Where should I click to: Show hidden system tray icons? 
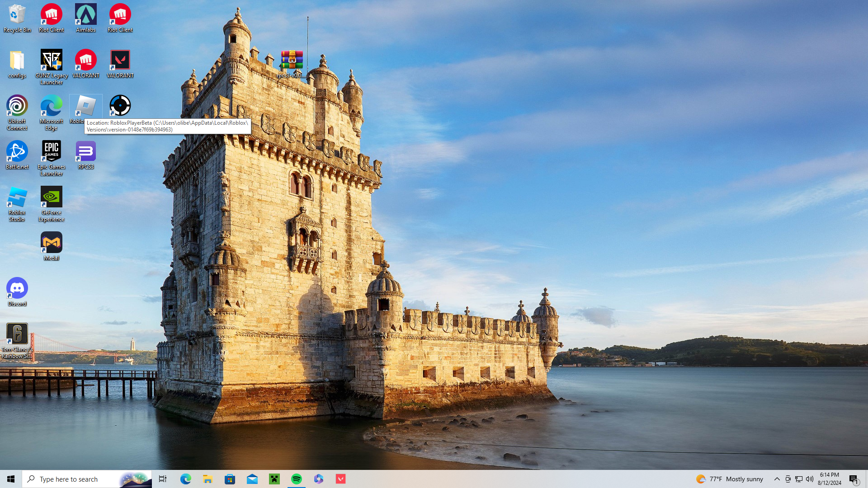777,479
